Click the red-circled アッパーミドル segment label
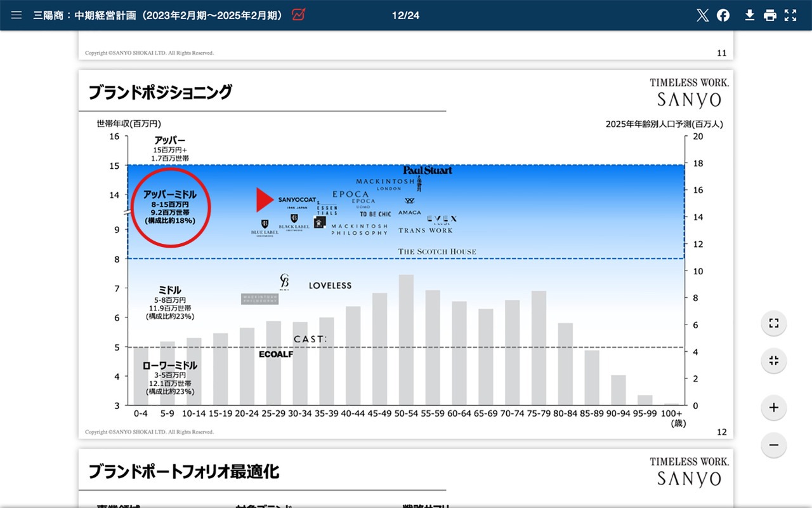Screen dimensions: 812x508 coord(169,207)
